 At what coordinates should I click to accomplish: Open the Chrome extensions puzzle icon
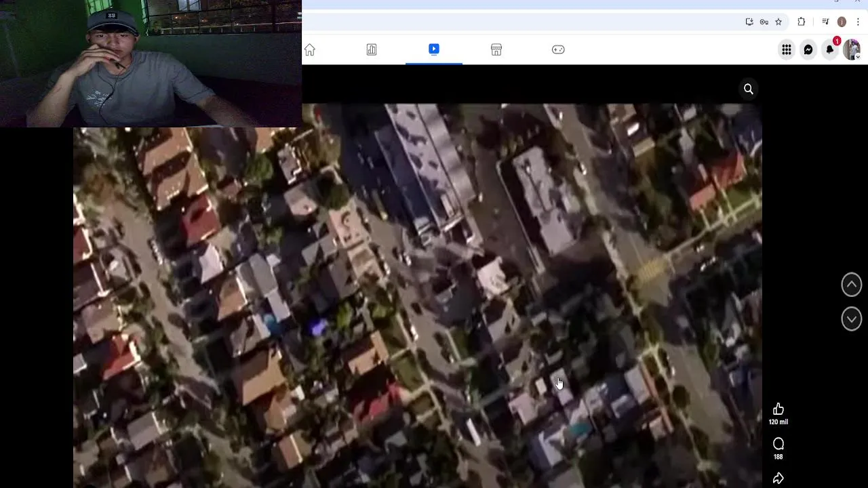pos(802,22)
